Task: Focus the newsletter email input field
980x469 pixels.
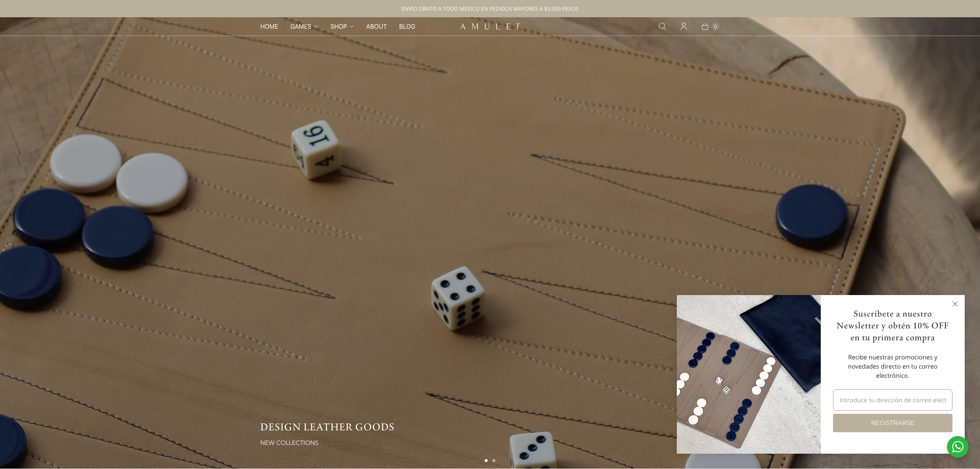Action: point(893,400)
